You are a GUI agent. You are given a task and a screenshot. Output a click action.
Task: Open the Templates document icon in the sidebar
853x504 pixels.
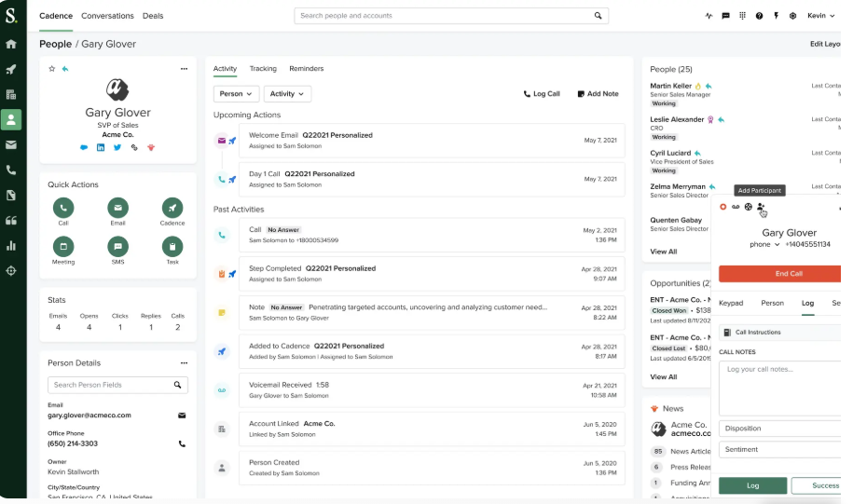pos(11,196)
